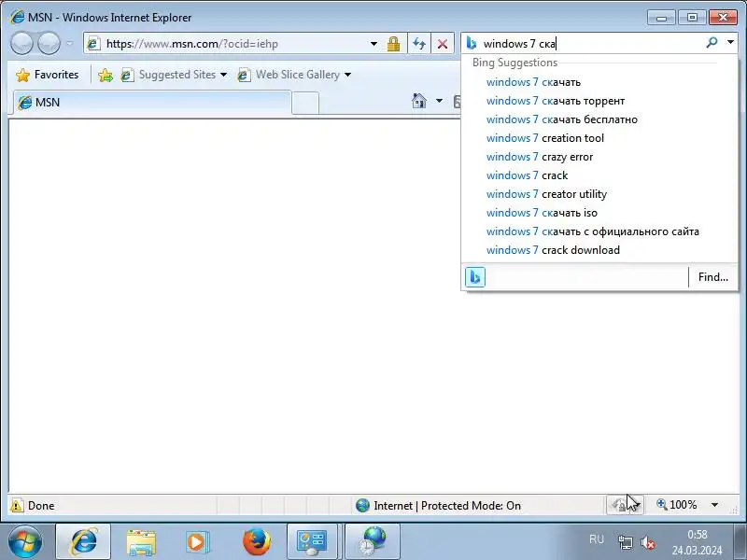The height and width of the screenshot is (560, 747).
Task: Launch Windows Media Player from taskbar
Action: click(x=197, y=542)
